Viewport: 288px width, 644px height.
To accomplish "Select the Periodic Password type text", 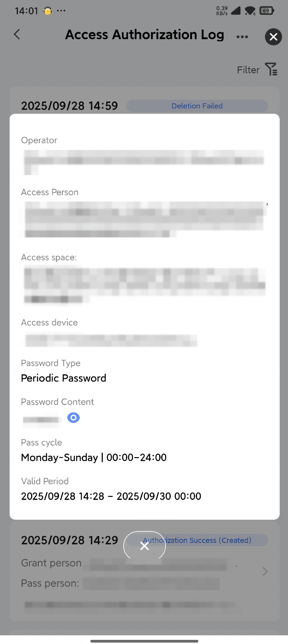I will click(x=64, y=378).
